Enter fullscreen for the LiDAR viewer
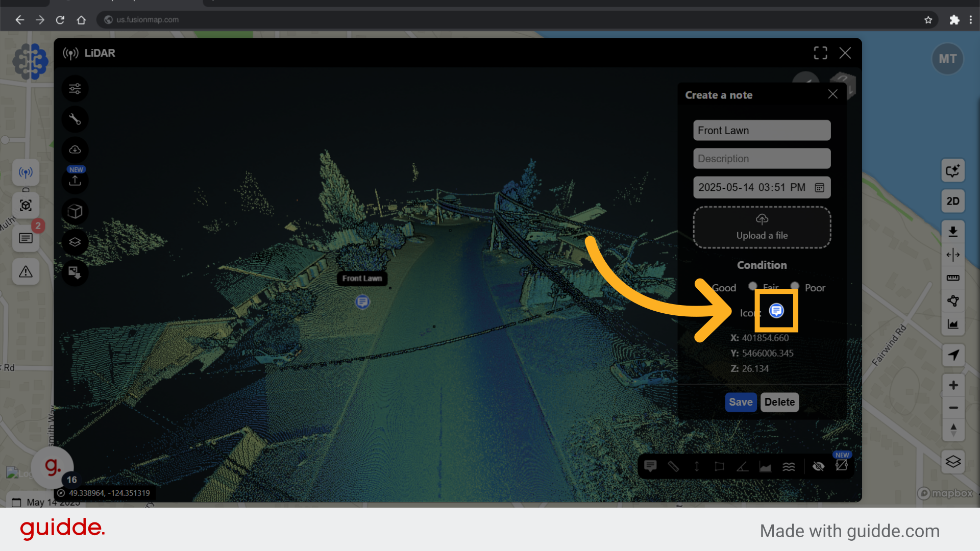This screenshot has height=551, width=980. (x=820, y=53)
